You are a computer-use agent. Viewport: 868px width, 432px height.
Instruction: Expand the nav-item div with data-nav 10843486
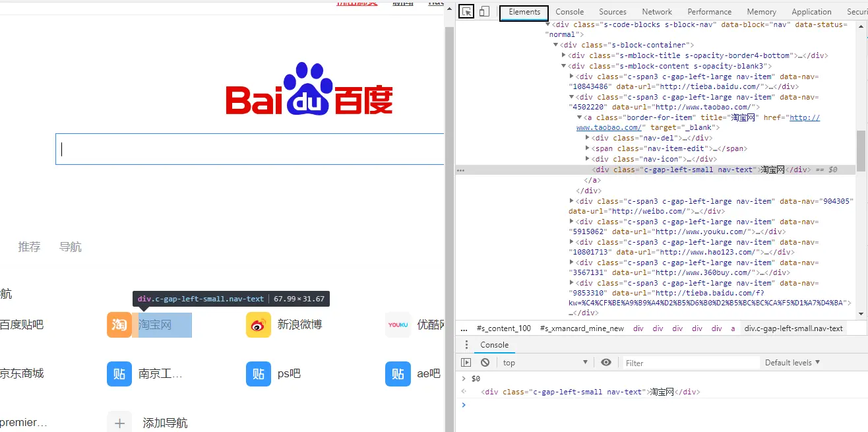point(572,77)
